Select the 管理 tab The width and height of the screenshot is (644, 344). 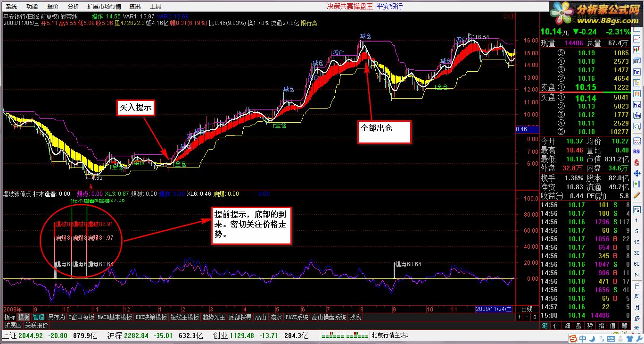coord(39,317)
